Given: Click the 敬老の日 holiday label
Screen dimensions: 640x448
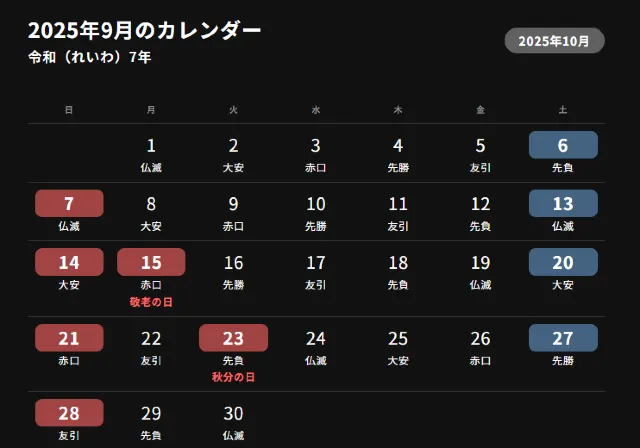Looking at the screenshot, I should click(151, 301).
